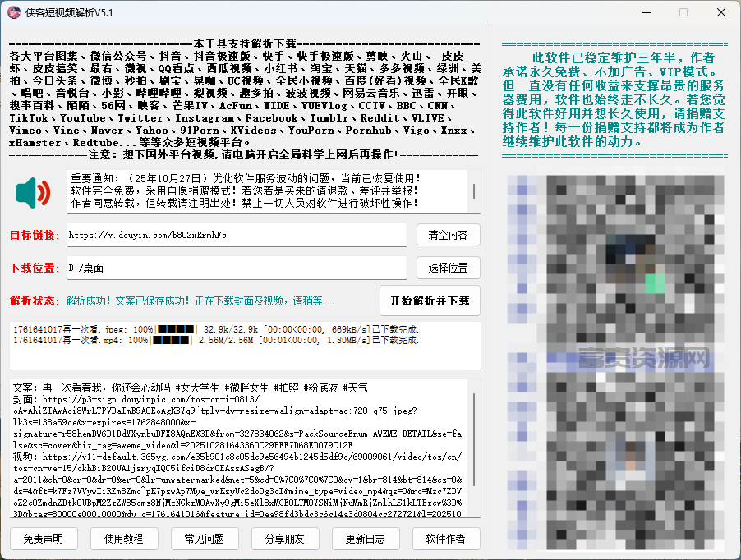
Task: Open the 软件作者 author info
Action: pyautogui.click(x=445, y=539)
